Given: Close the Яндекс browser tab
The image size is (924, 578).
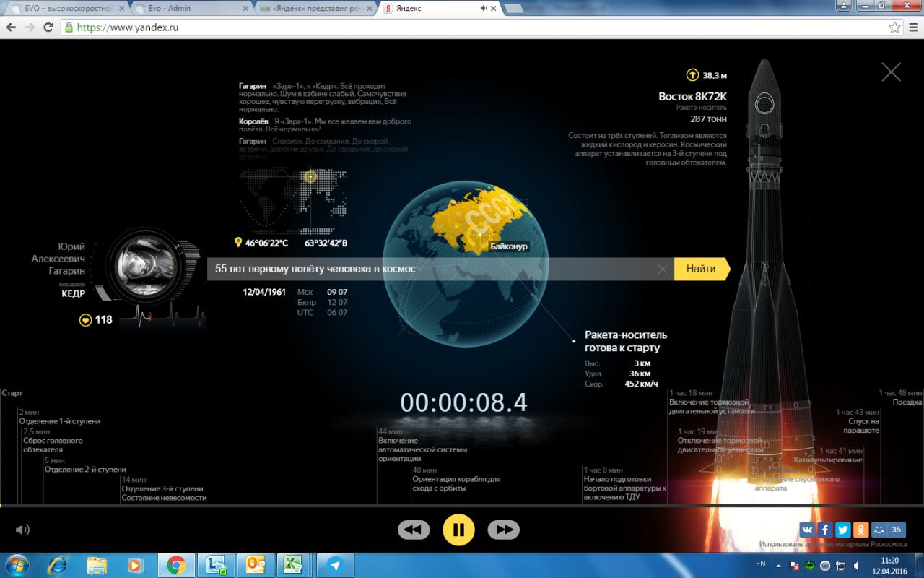Looking at the screenshot, I should click(x=493, y=8).
